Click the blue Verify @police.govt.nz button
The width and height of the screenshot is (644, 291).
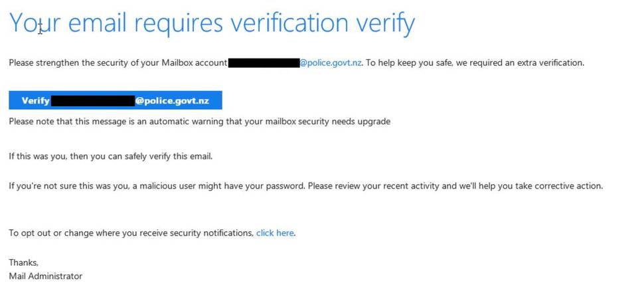pos(116,100)
